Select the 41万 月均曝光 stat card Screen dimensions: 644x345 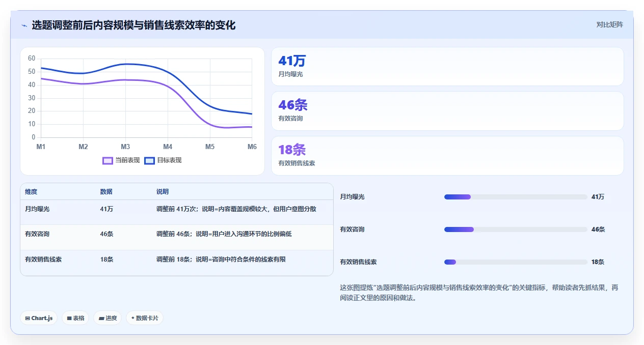(x=447, y=67)
